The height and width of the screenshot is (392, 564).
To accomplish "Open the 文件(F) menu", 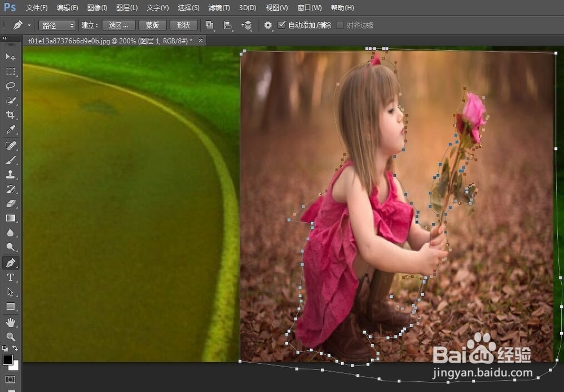I will pos(36,7).
